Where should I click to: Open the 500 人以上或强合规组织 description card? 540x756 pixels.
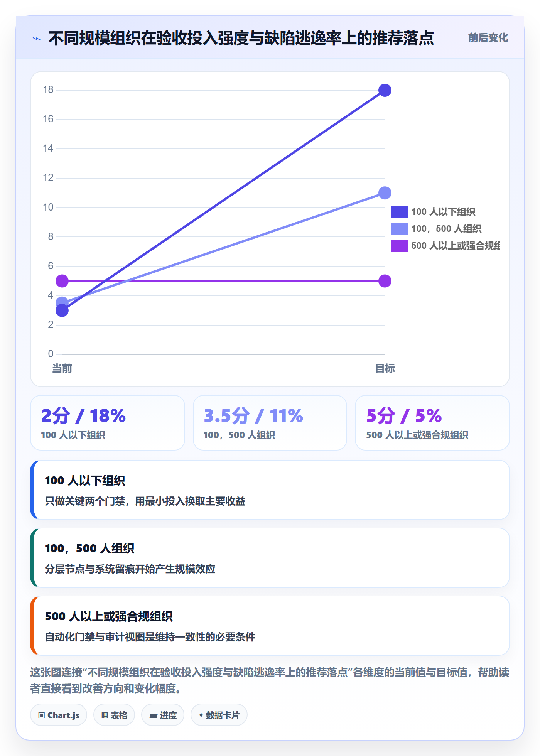[x=270, y=626]
